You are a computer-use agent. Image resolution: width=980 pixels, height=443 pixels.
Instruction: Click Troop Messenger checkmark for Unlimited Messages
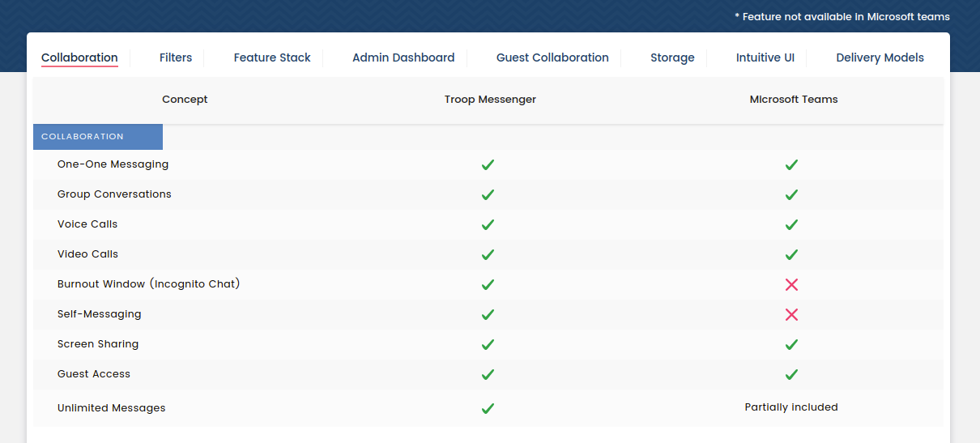coord(488,408)
